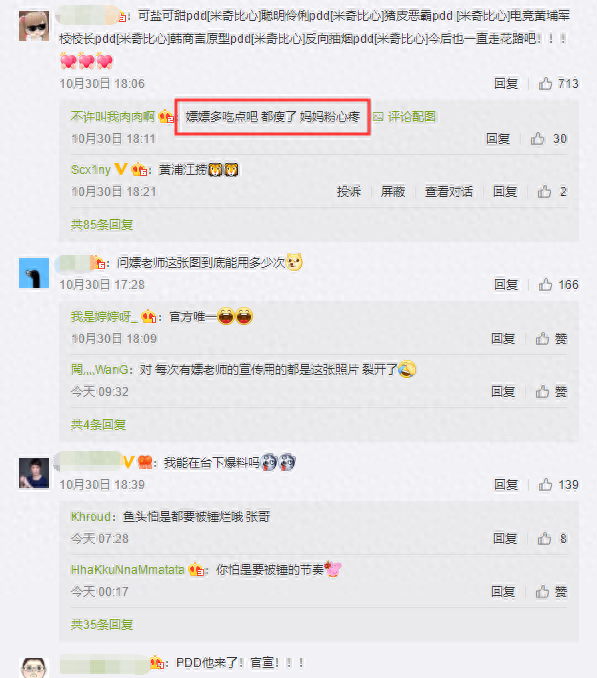This screenshot has height=678, width=597.
Task: Click 赞 on 我是婷婷呀_'s reply
Action: pos(551,339)
